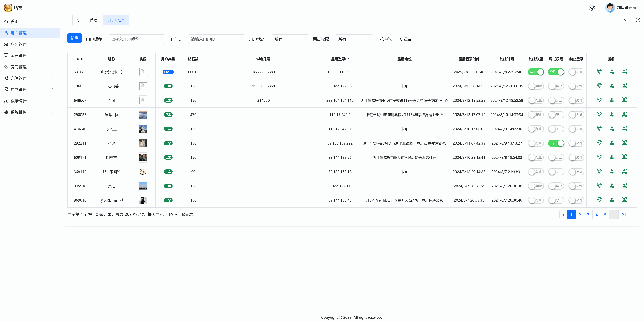Click the user settings icon for user 706055
The height and width of the screenshot is (322, 644).
coord(611,86)
